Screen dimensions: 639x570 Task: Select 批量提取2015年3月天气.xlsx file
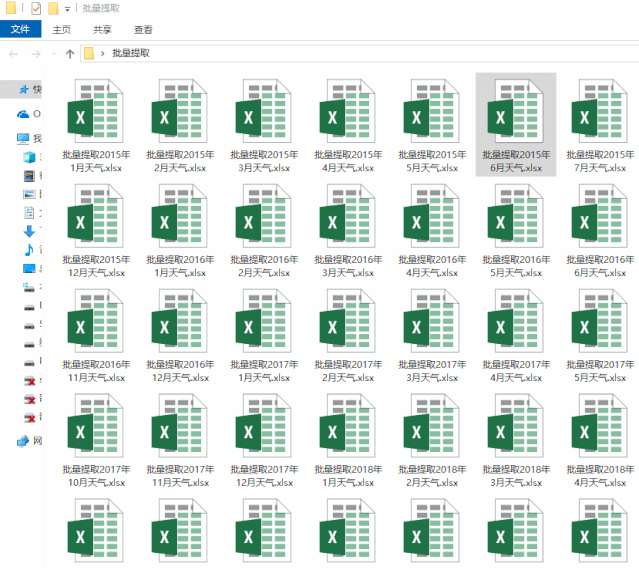click(x=264, y=125)
